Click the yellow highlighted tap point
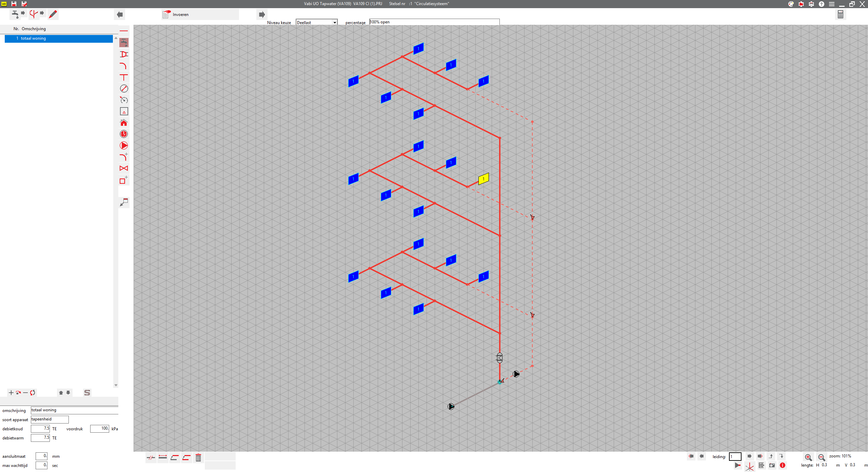This screenshot has height=472, width=868. pyautogui.click(x=484, y=179)
